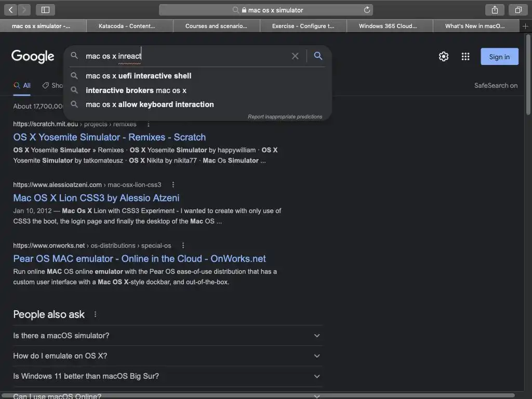This screenshot has width=532, height=399.
Task: Switch to the Exercise - Configure tab
Action: click(x=303, y=26)
